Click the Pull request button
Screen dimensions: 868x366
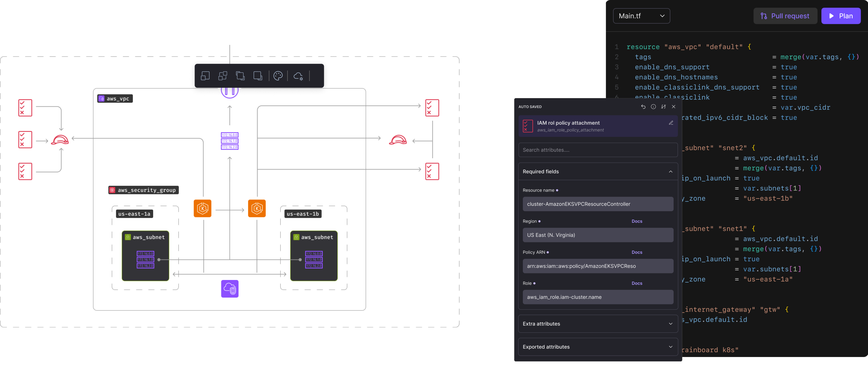785,16
